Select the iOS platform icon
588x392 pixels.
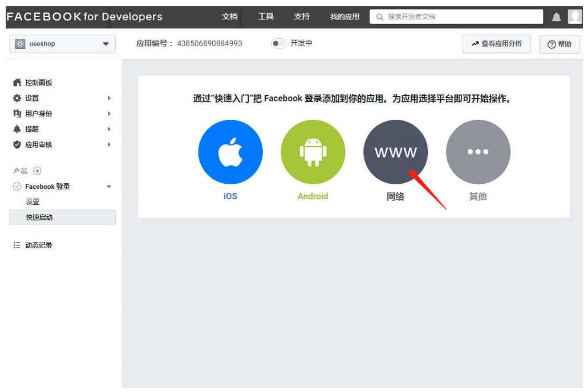(x=230, y=152)
